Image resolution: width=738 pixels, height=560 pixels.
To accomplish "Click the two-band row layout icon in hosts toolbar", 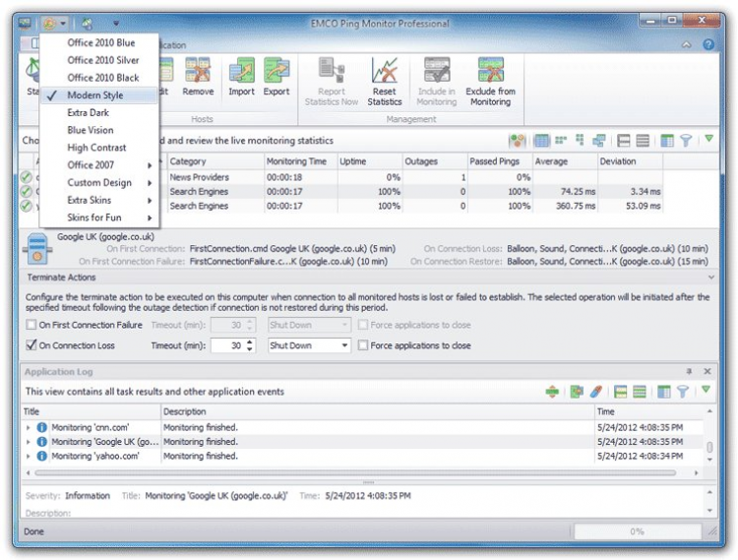I will coord(623,140).
